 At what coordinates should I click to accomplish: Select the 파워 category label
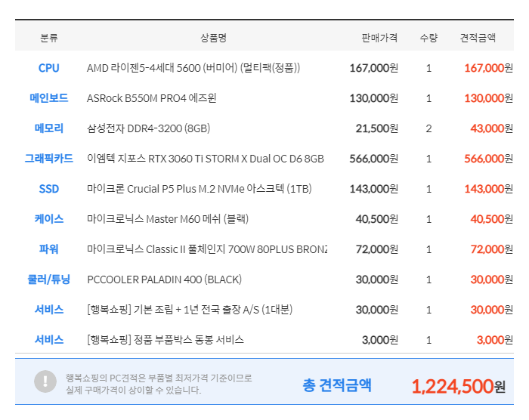(49, 249)
